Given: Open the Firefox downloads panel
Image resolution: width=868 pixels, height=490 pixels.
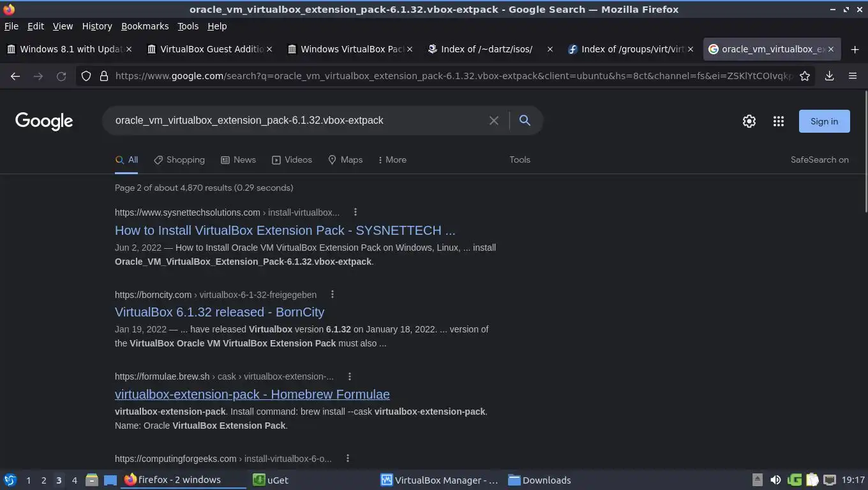Looking at the screenshot, I should click(829, 76).
